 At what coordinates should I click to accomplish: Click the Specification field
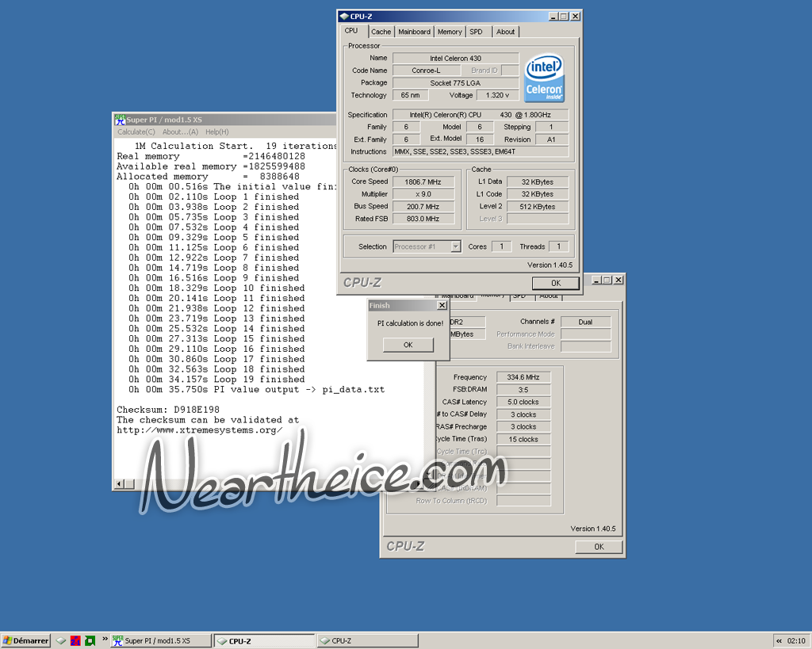[x=481, y=115]
